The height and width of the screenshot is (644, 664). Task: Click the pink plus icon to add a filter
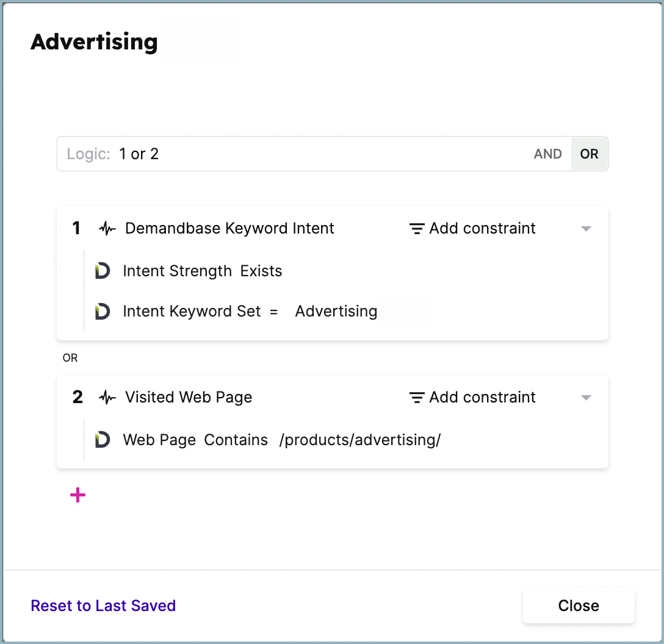click(78, 495)
